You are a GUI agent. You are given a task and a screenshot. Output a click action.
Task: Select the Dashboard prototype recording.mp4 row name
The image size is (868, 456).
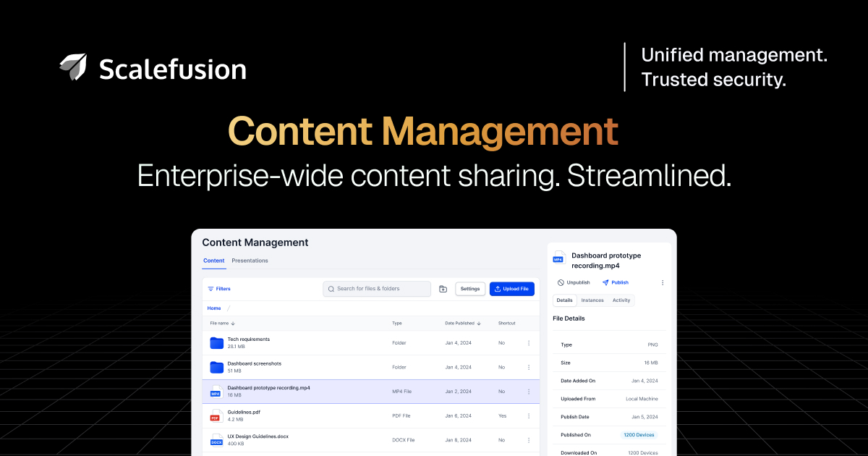point(268,388)
